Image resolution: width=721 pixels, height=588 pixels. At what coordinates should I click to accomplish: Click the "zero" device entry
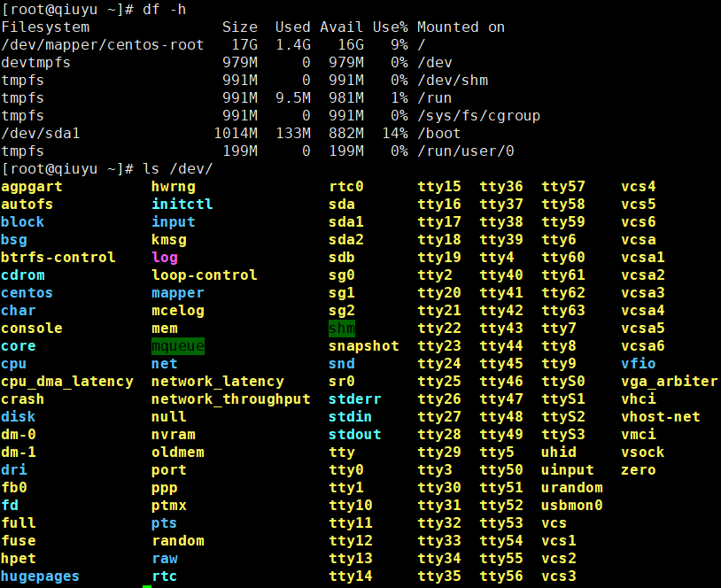click(x=639, y=470)
